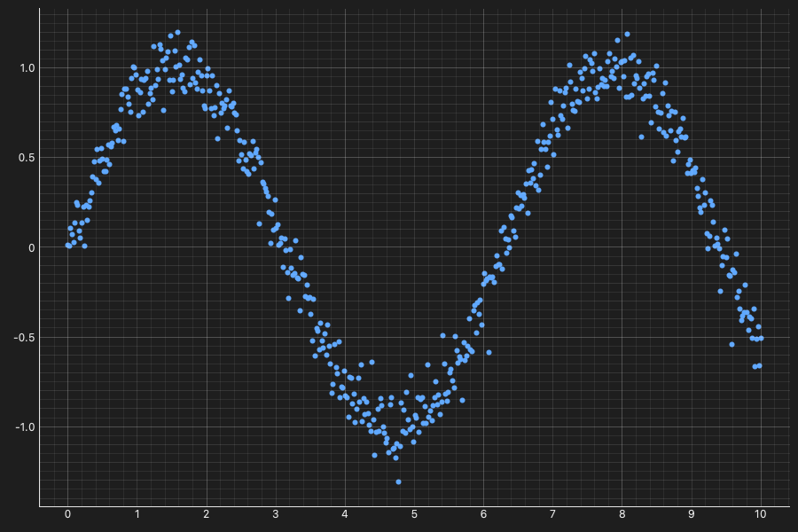Select the x-axis tick label 8
Screen dimensions: 798x532
[622, 514]
